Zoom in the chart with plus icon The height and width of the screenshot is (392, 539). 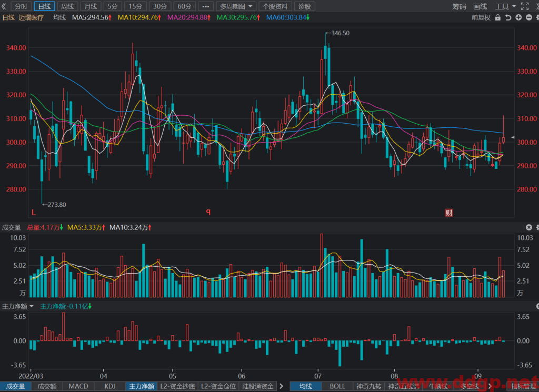(518, 17)
